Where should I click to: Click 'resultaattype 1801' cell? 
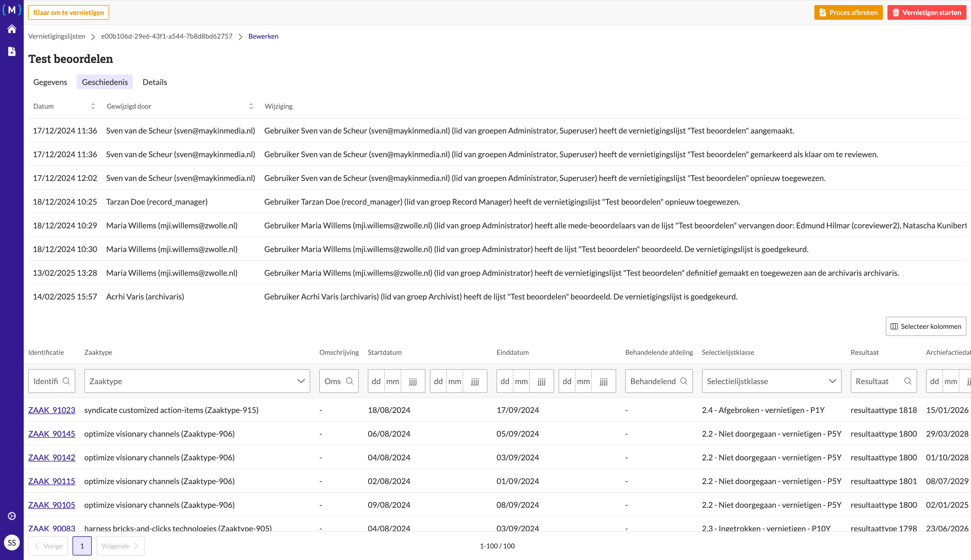coord(883,481)
